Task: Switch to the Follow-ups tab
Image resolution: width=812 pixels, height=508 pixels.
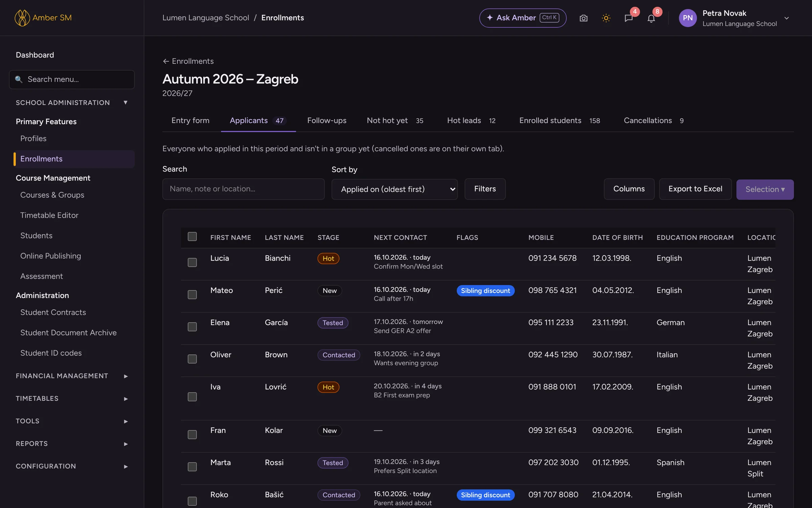Action: click(x=327, y=121)
